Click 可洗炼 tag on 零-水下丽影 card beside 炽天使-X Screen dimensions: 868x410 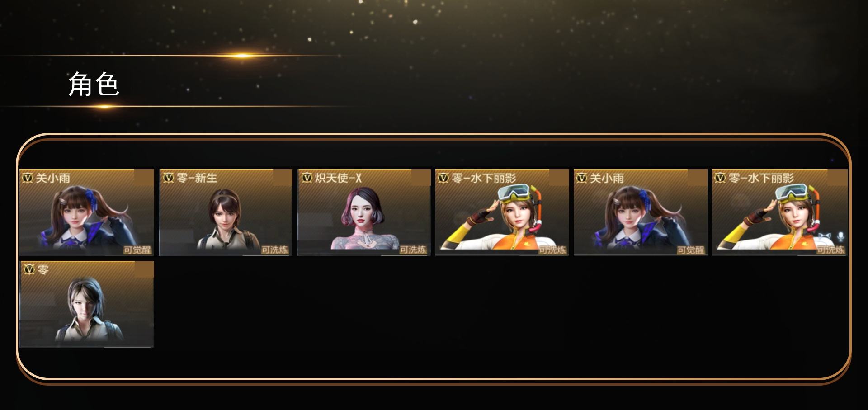[552, 250]
